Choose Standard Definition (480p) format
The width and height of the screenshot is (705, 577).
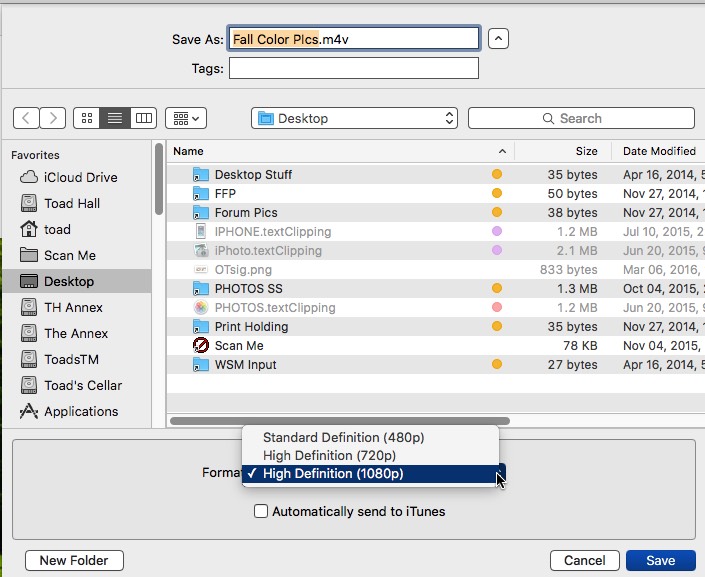pyautogui.click(x=370, y=437)
